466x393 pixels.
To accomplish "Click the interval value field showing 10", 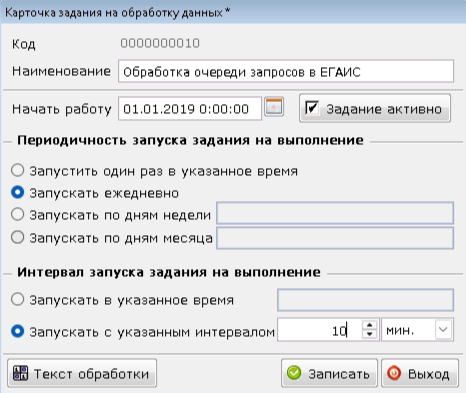I will click(x=320, y=330).
